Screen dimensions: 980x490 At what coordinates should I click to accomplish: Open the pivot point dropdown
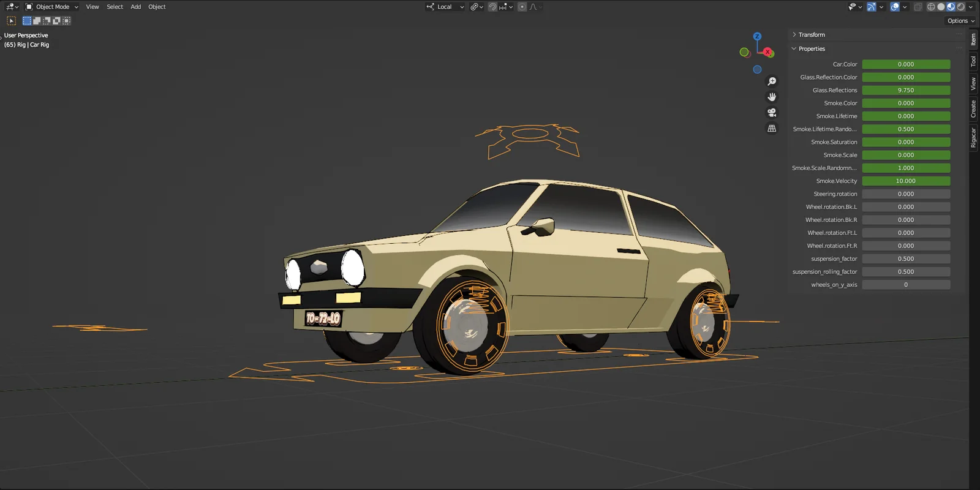(477, 7)
